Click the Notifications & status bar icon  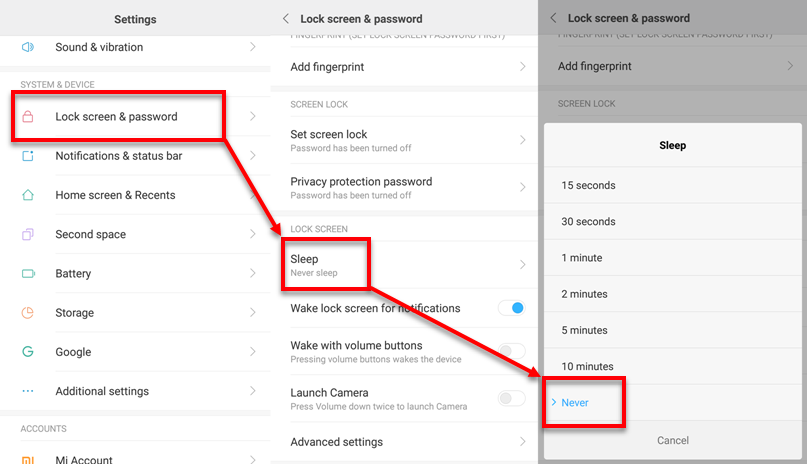tap(28, 156)
